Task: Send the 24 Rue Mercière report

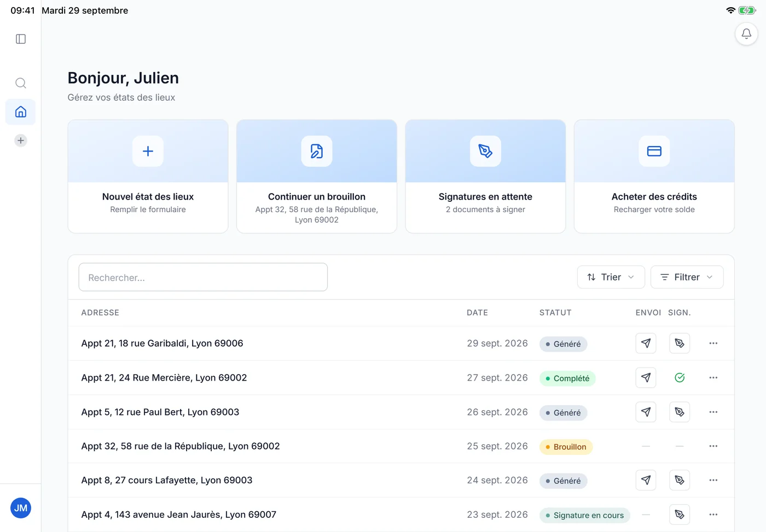Action: pos(646,378)
